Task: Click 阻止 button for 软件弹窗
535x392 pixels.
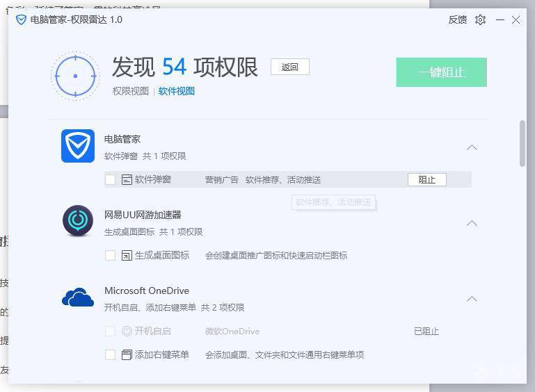Action: pyautogui.click(x=427, y=179)
